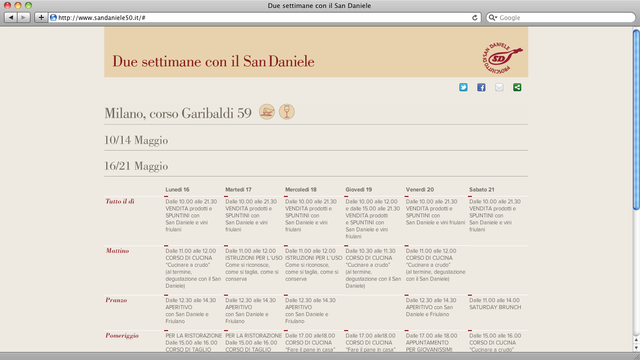Expand the 10/14 Maggio section
Viewport: 640px width, 360px height.
tap(136, 140)
